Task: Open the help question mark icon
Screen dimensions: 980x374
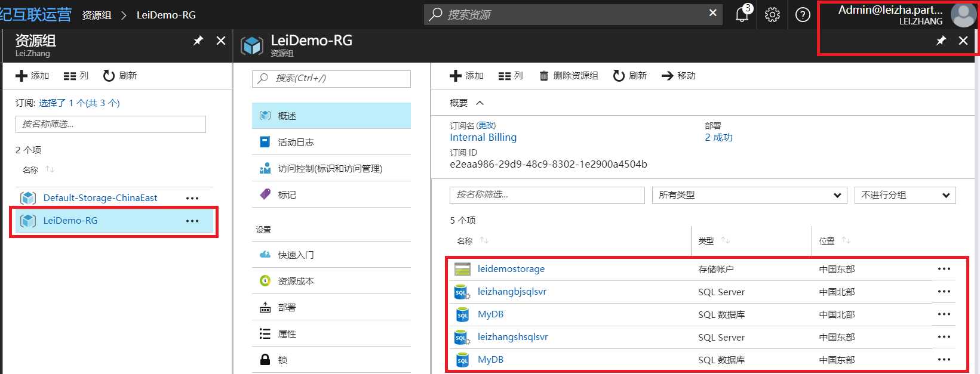Action: [x=803, y=14]
